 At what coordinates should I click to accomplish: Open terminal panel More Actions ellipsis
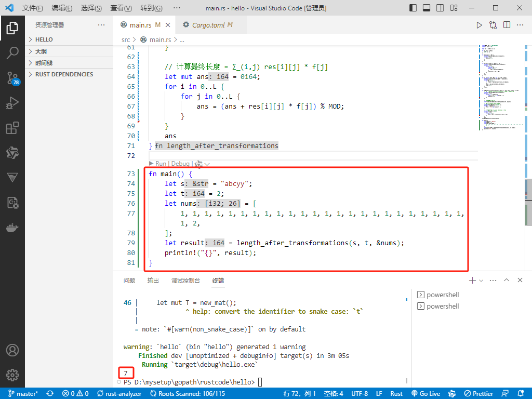coord(493,281)
